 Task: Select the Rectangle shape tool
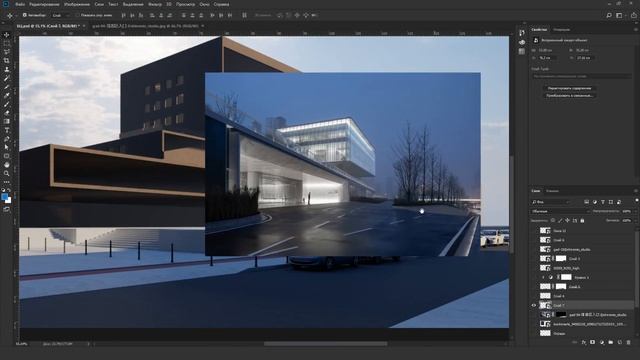coord(7,156)
